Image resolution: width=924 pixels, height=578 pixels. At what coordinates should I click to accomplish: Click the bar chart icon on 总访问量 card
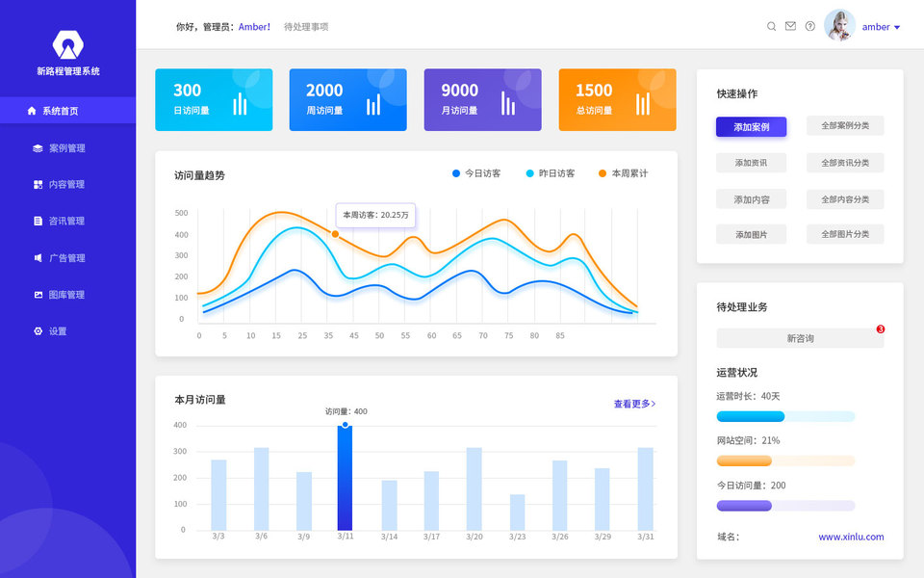point(643,104)
